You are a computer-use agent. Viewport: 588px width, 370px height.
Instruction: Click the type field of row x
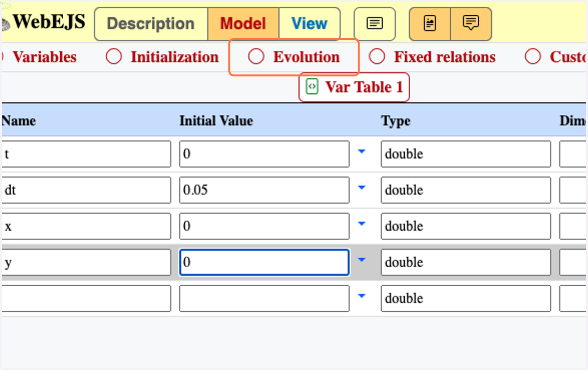(465, 226)
